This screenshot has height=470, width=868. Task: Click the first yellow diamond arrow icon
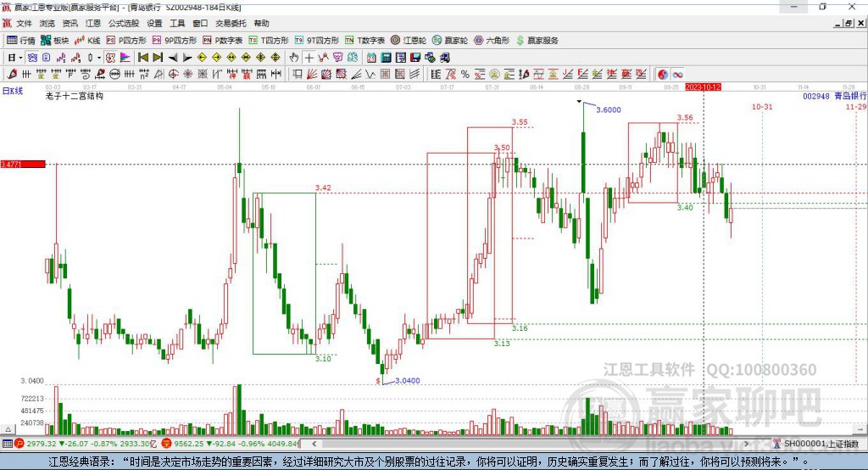pos(202,58)
